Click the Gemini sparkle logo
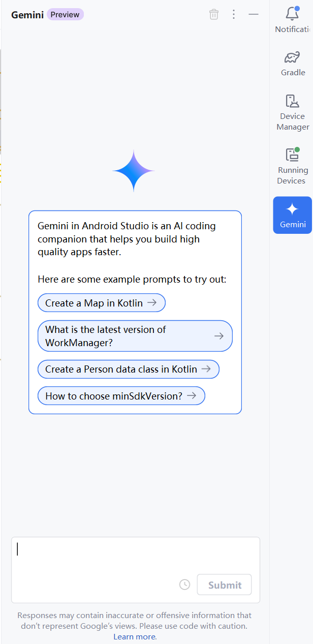The image size is (313, 644). (x=133, y=170)
